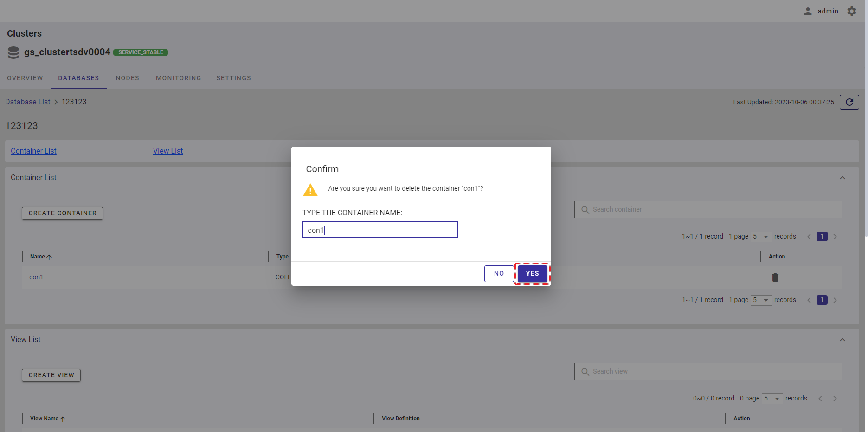Open view list records-per-page dropdown
Viewport: 868px width, 432px height.
coord(772,399)
